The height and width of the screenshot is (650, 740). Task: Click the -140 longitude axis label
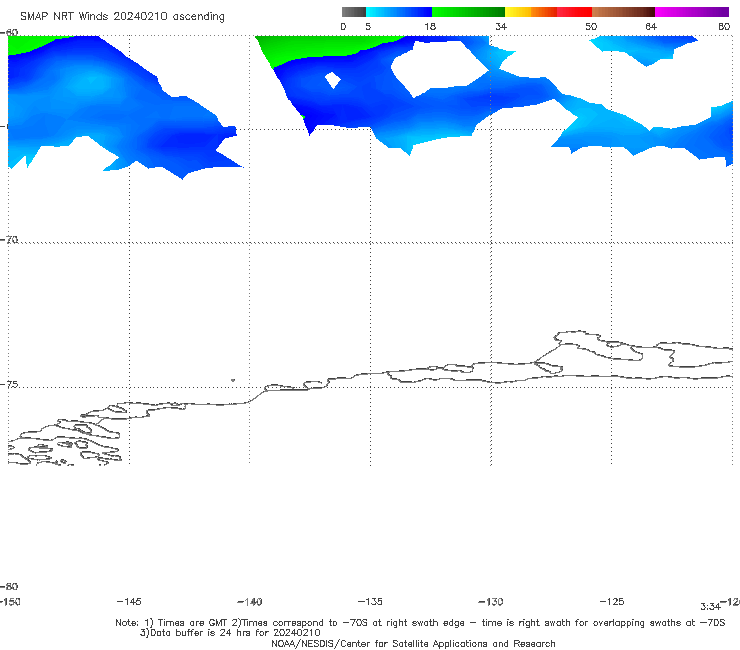(x=250, y=601)
